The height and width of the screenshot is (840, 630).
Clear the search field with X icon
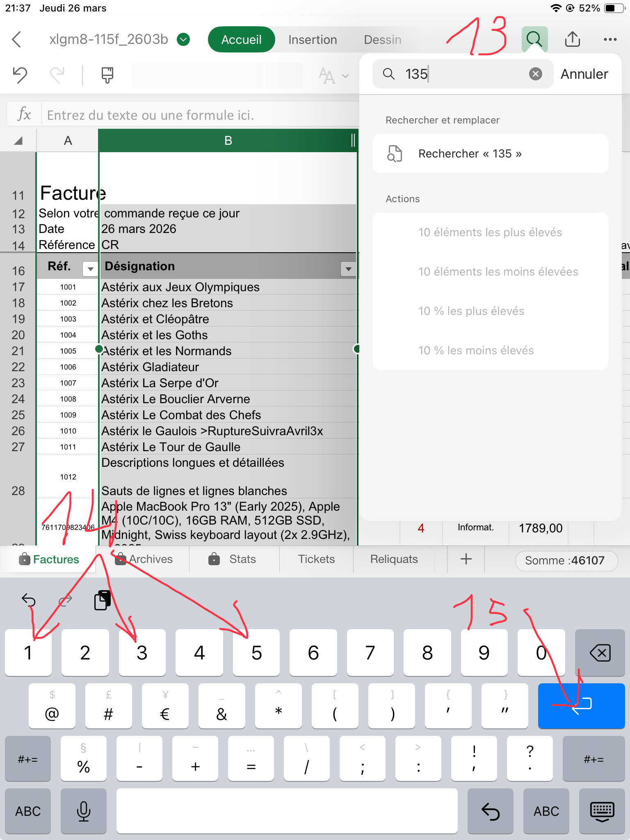535,74
